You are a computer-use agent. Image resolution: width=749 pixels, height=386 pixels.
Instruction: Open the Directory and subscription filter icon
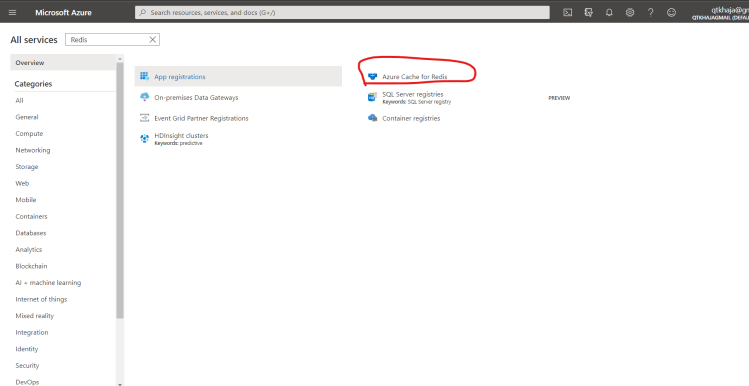pos(588,12)
